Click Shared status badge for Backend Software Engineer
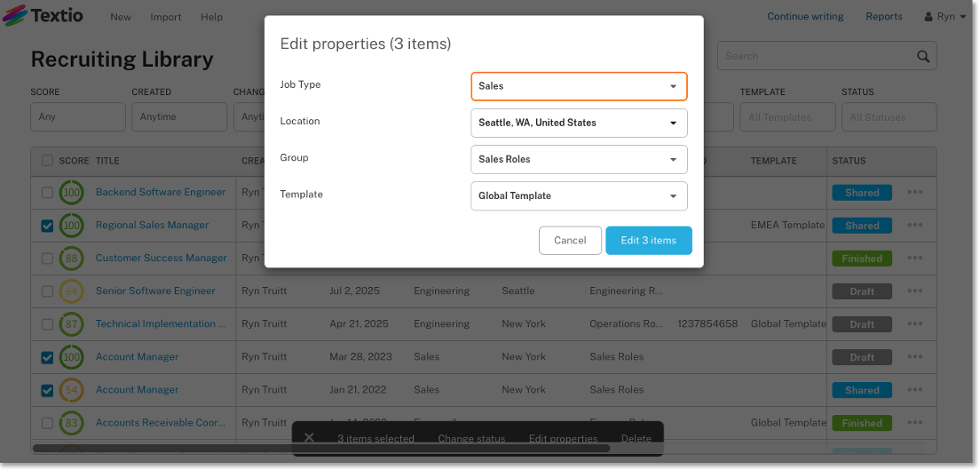 pos(862,193)
